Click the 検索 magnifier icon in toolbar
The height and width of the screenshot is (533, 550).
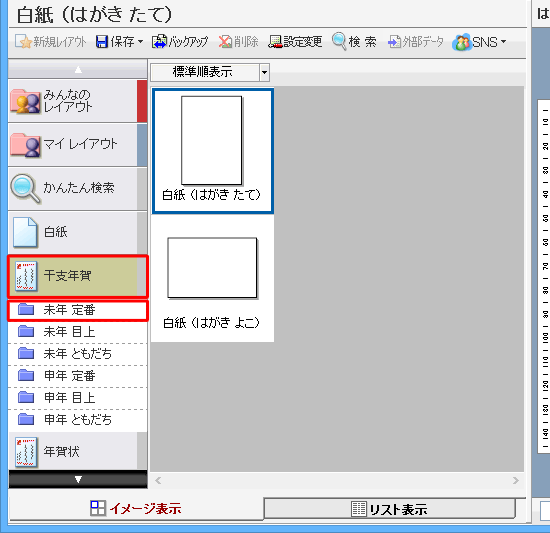(x=339, y=41)
